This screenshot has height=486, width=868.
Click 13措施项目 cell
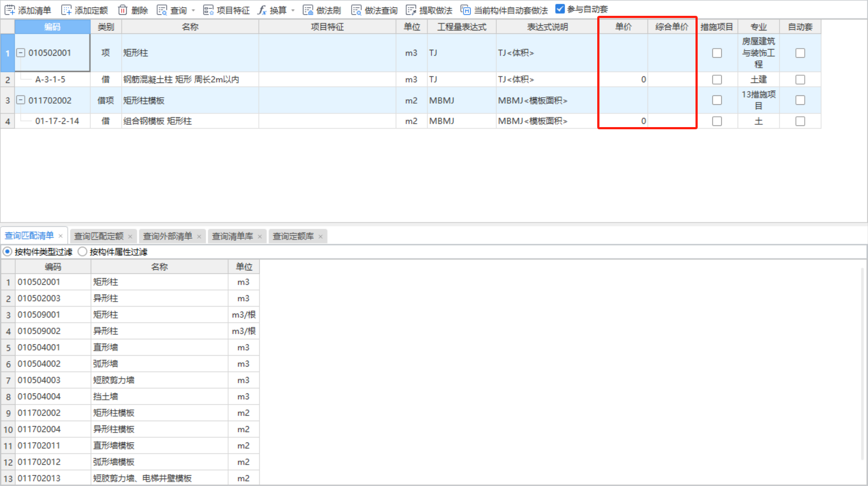point(759,100)
